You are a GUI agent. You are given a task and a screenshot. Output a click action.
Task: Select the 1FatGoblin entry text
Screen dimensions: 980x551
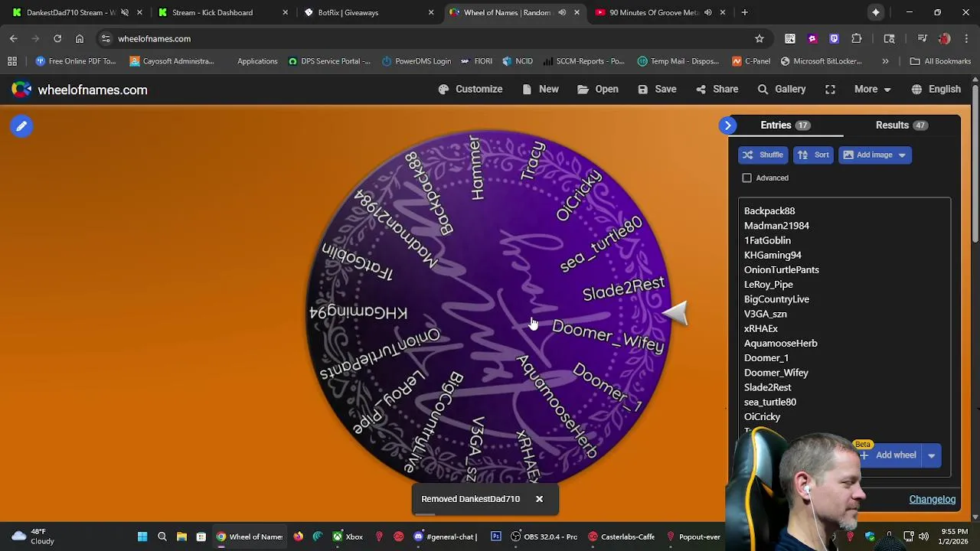click(x=767, y=240)
